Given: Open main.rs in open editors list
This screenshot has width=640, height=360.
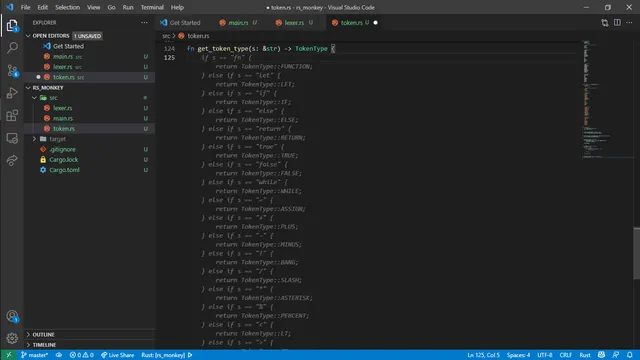Looking at the screenshot, I should [x=89, y=56].
